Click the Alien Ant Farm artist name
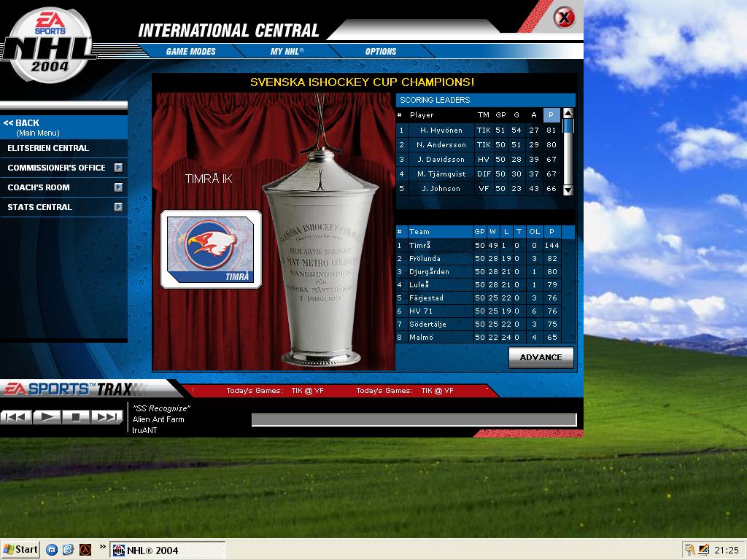This screenshot has width=747, height=560. (x=158, y=419)
